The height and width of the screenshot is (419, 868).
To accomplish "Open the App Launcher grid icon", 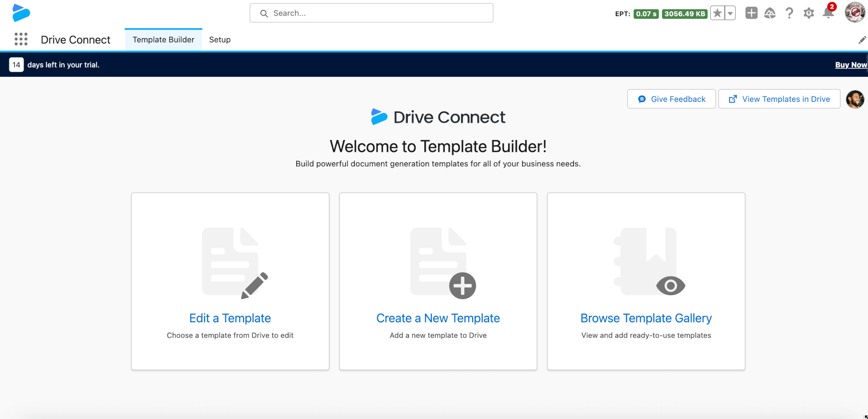I will 21,39.
